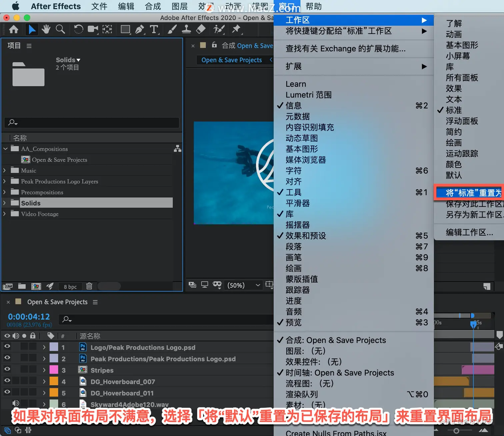Expand layer 3 Stripes properties
Screen dimensions: 504x436
44,370
